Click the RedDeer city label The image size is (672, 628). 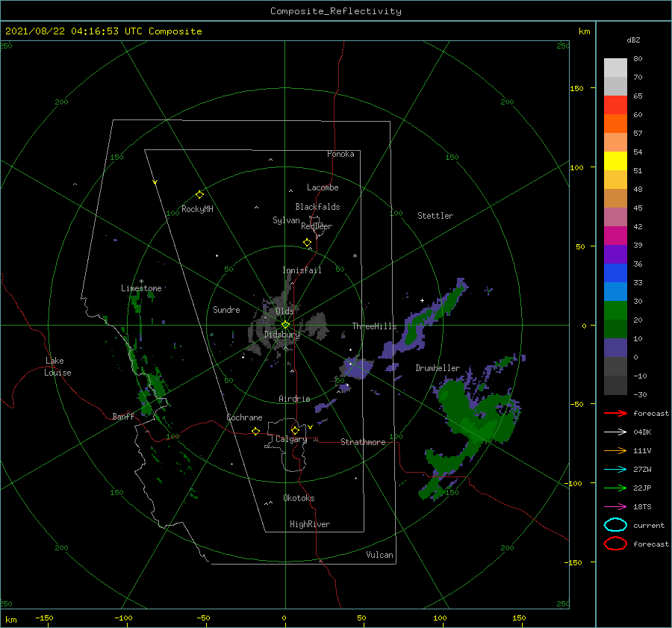317,226
